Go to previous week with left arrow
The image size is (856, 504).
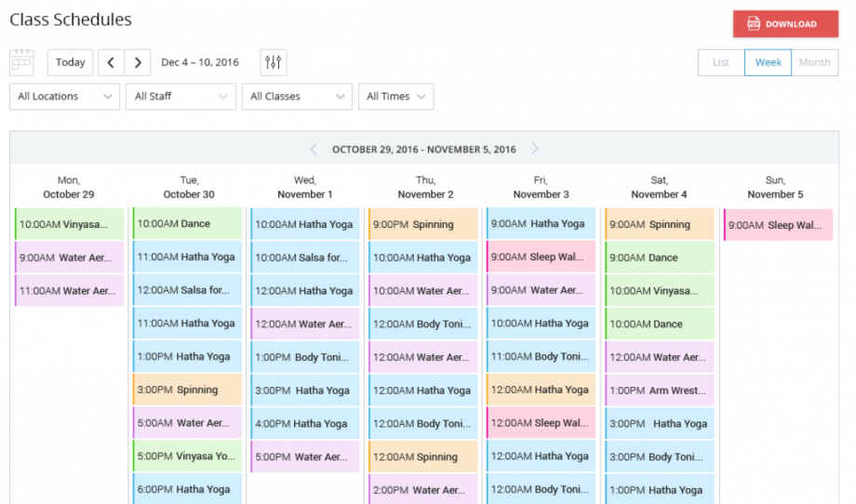pyautogui.click(x=111, y=62)
